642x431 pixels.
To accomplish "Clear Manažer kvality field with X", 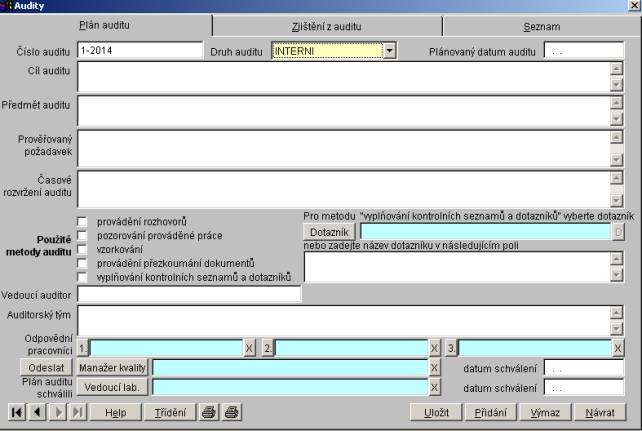I will (x=434, y=368).
